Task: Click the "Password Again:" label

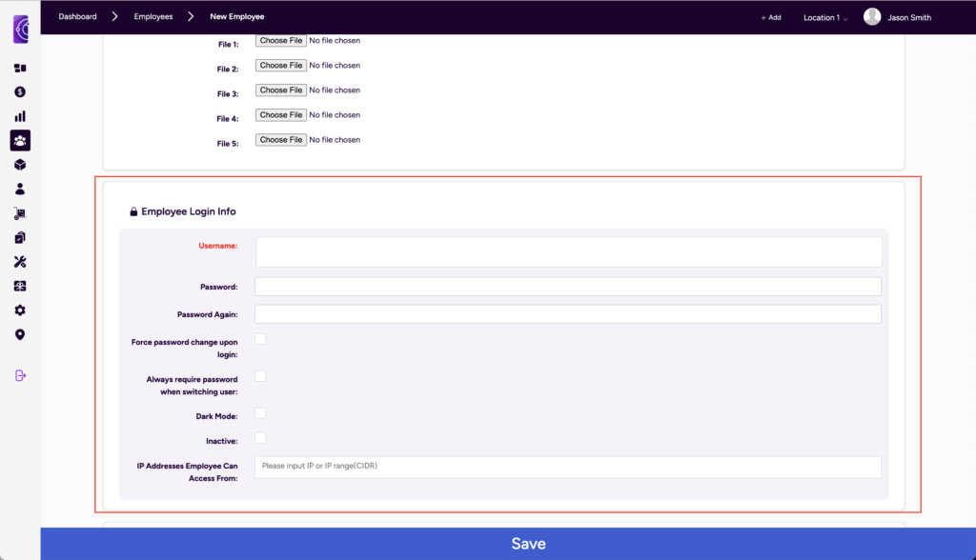Action: [x=207, y=315]
